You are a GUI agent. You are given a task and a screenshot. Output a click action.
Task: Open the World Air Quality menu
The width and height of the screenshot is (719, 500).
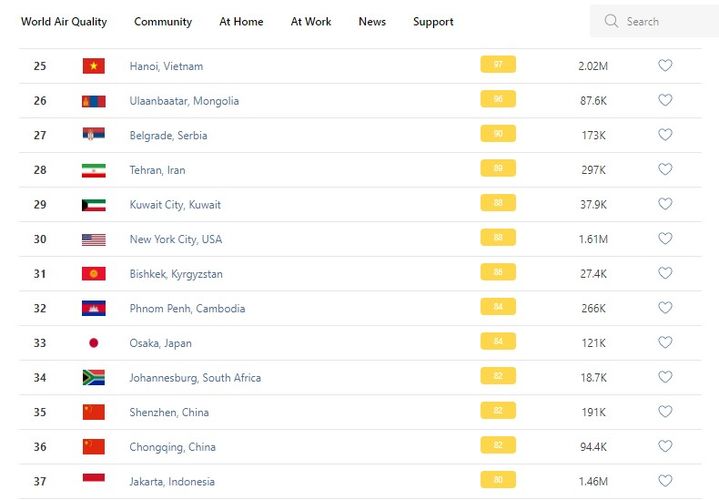[64, 21]
